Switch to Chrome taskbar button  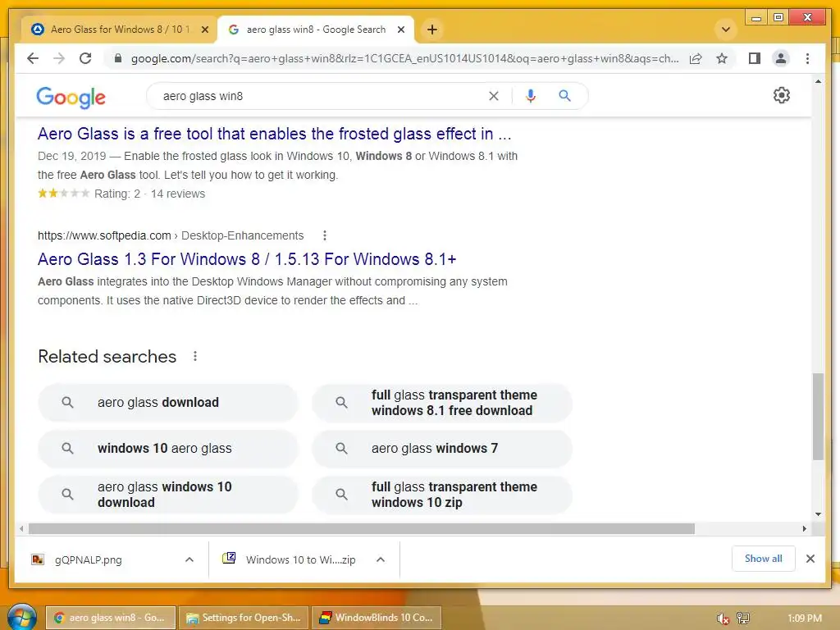pyautogui.click(x=111, y=618)
